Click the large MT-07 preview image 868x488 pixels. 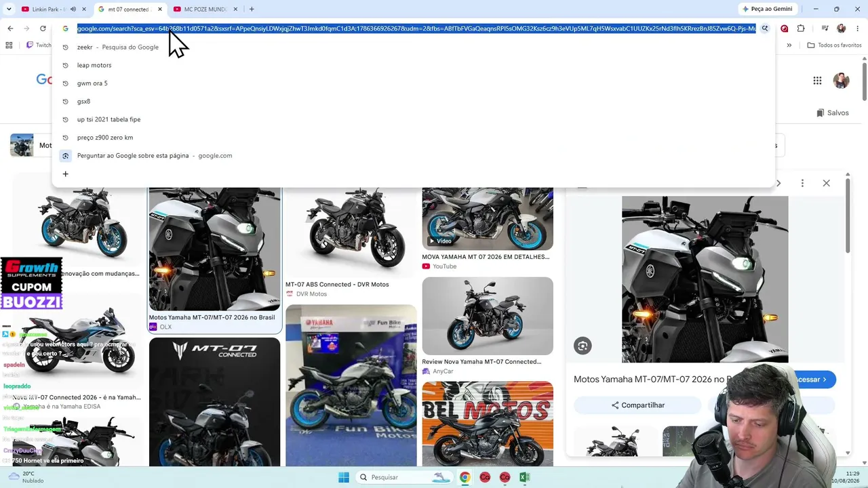coord(705,279)
